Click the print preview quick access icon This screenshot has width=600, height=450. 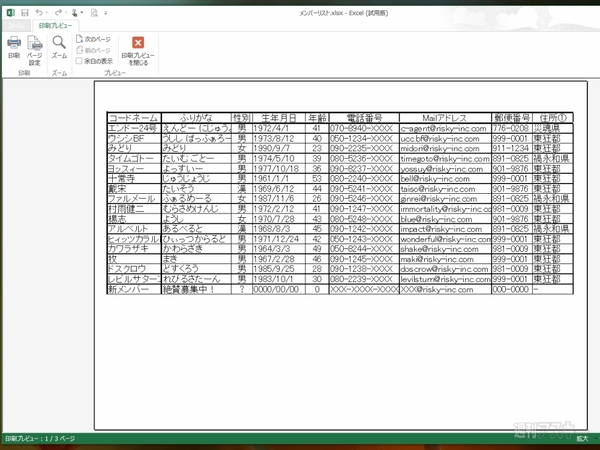pyautogui.click(x=94, y=13)
